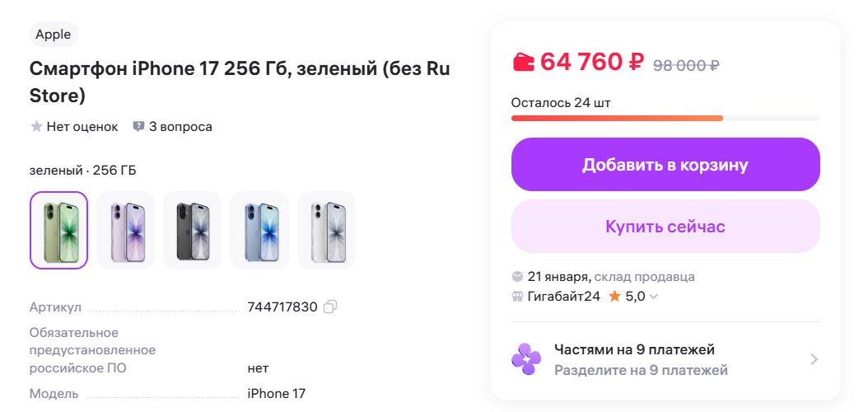Add the iPhone to the cart
Image resolution: width=868 pixels, height=412 pixels.
[665, 165]
